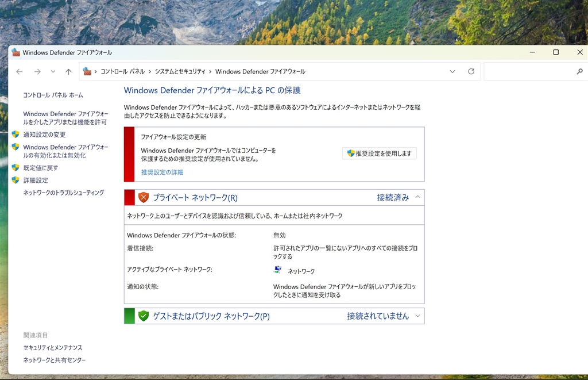Click the Windows Defender title bar icon

coord(16,52)
